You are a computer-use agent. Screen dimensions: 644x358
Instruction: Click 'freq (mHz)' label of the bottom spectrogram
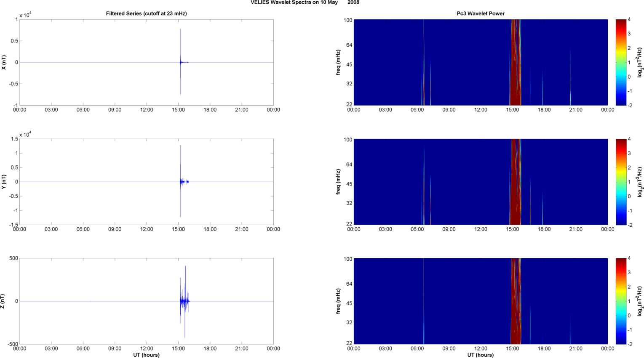coord(338,301)
